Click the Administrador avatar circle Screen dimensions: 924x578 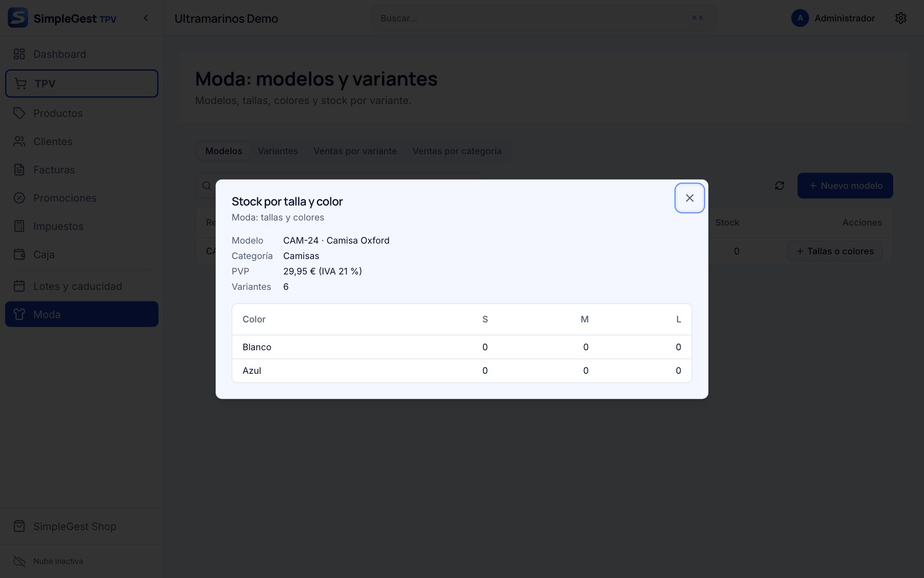point(800,18)
